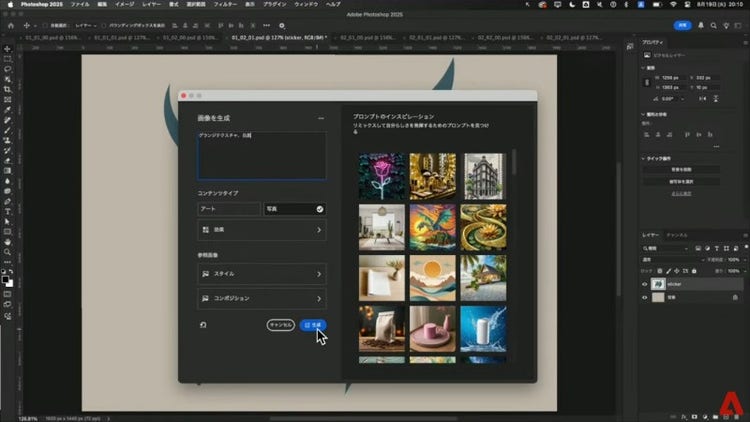The width and height of the screenshot is (750, 422).
Task: Select the neon rose inspiration thumbnail
Action: coord(381,176)
